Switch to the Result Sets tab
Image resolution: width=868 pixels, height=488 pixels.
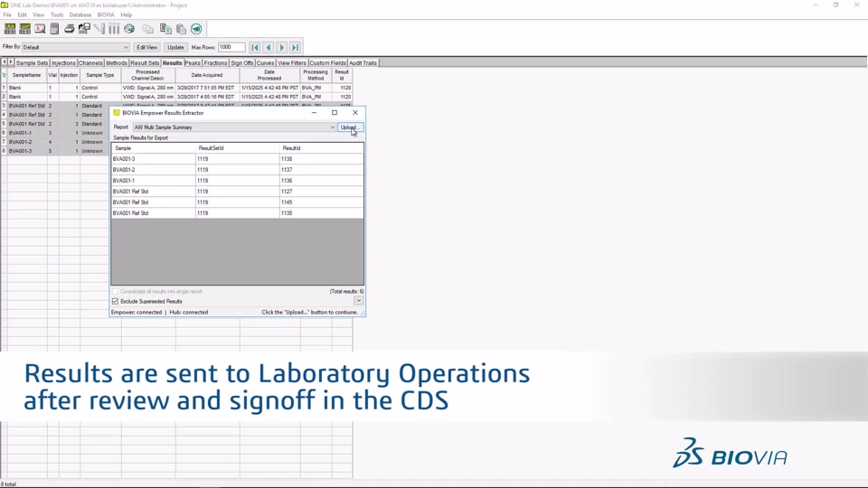pos(145,63)
